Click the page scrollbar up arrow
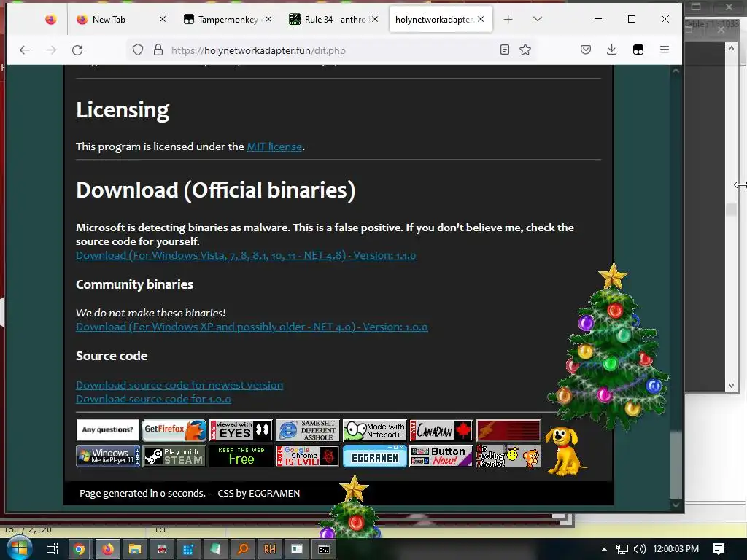Viewport: 747px width, 560px height. [676, 71]
